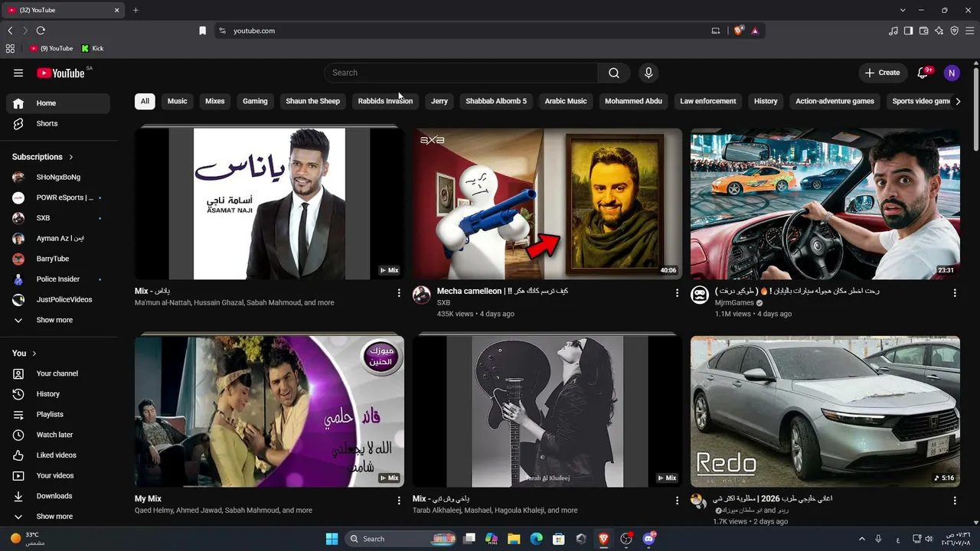Screen dimensions: 980x551
Task: Select the Arabic Music chip
Action: coord(566,101)
